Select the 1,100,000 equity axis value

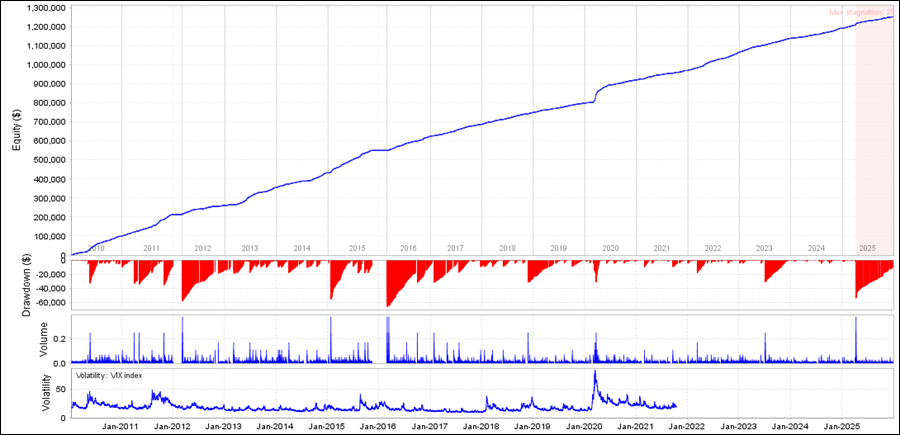(x=47, y=46)
